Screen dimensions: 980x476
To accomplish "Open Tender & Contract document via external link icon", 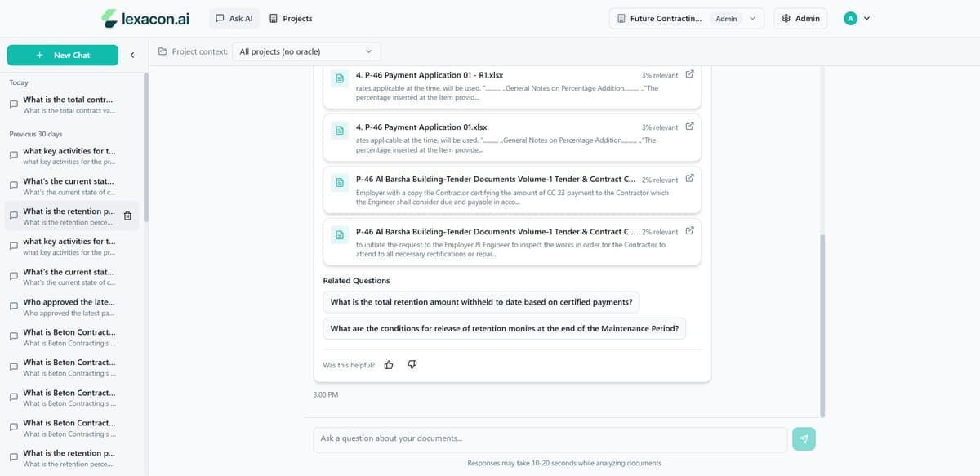I will [x=688, y=179].
